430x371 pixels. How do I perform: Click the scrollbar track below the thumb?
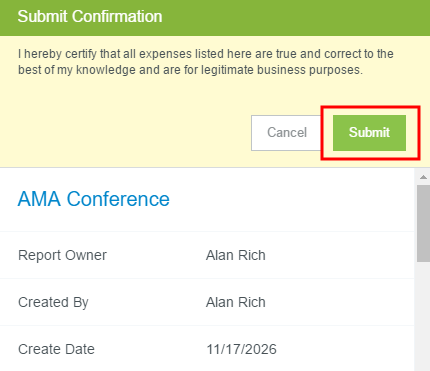[423, 317]
